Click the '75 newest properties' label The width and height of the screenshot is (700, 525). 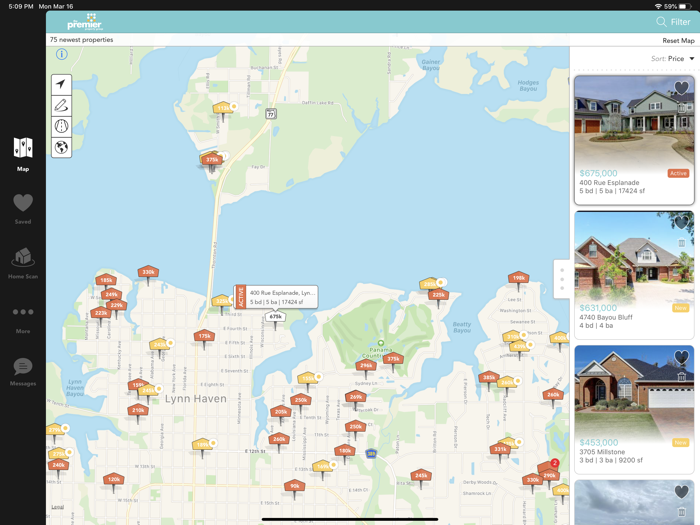click(82, 40)
